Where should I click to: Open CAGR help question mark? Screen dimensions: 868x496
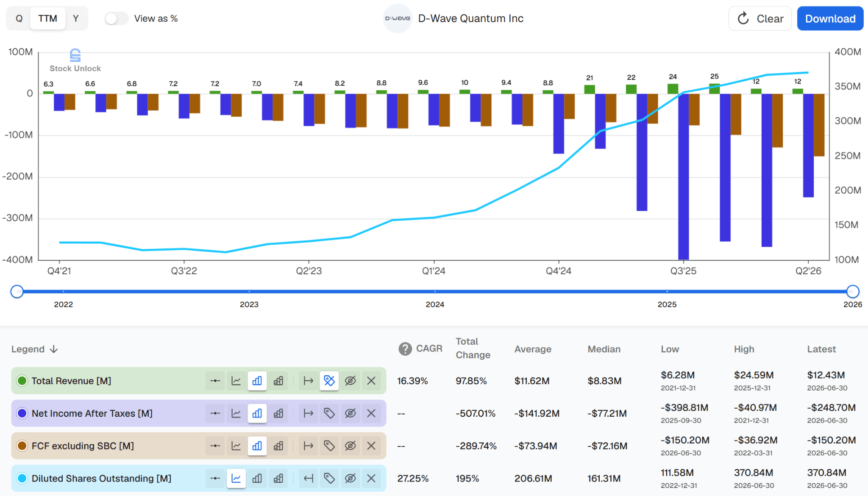point(405,349)
